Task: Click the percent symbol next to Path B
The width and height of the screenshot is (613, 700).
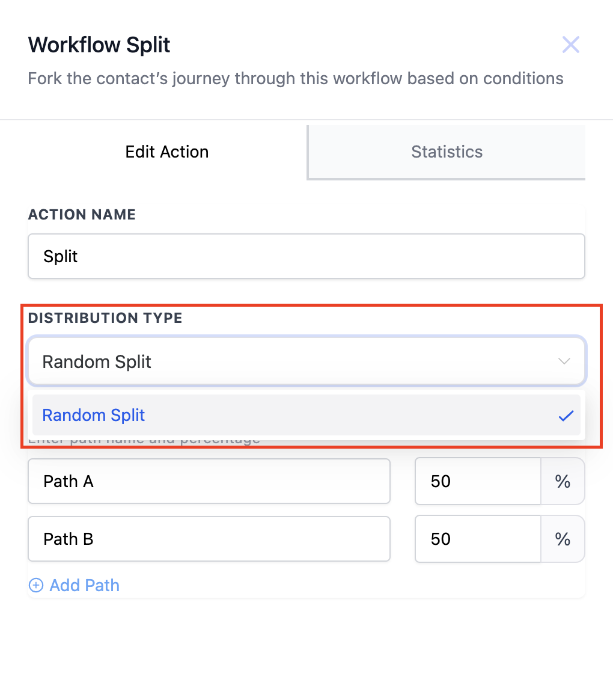Action: click(x=563, y=539)
